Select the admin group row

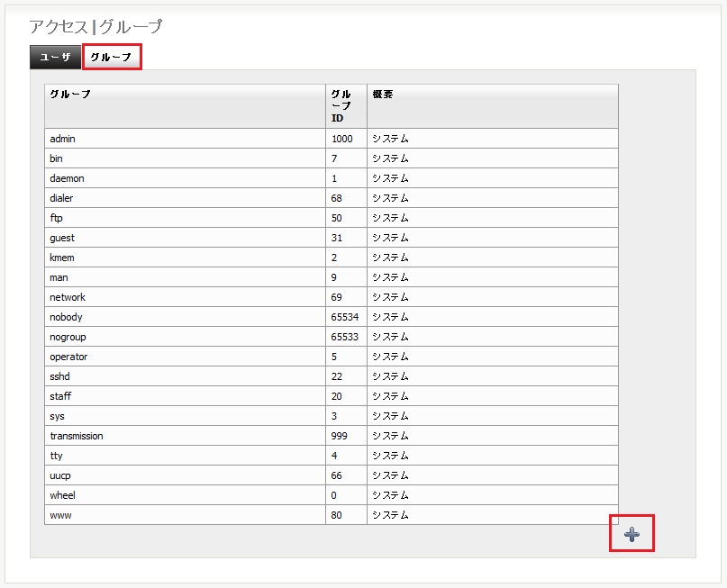331,139
